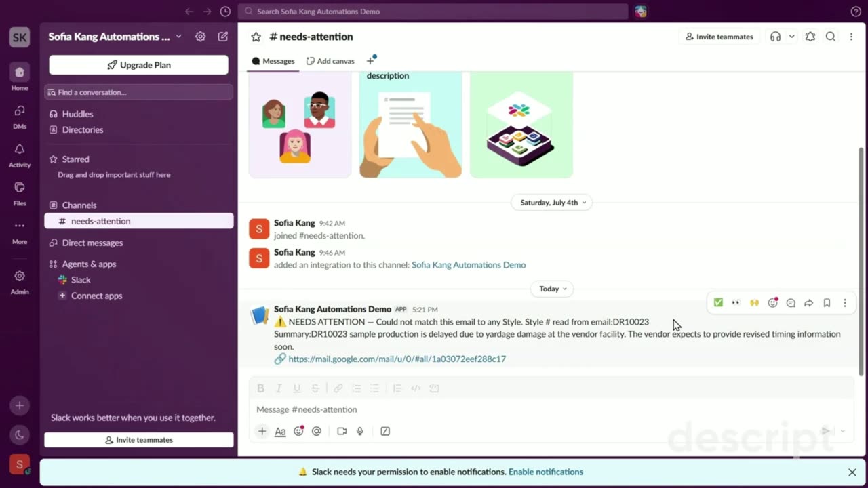Viewport: 868px width, 488px height.
Task: Expand Sofia Kang Automations workspace menu
Action: click(x=115, y=37)
